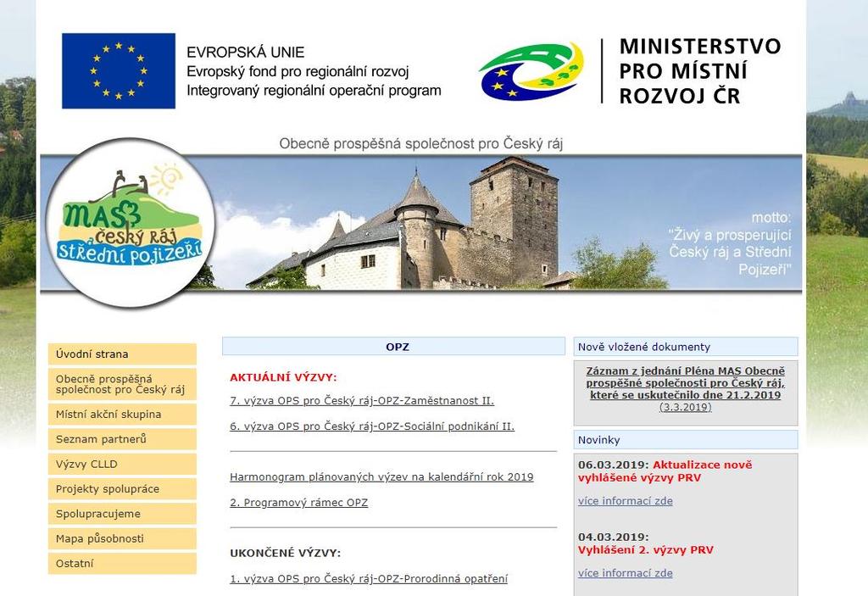Click the document date (3.3.2019)
This screenshot has width=868, height=596.
pyautogui.click(x=685, y=407)
